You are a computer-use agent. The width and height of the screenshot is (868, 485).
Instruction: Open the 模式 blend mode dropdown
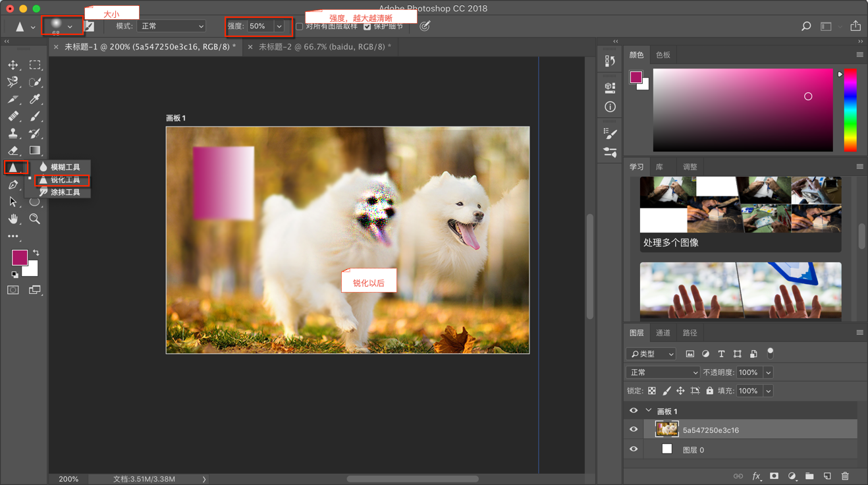173,26
